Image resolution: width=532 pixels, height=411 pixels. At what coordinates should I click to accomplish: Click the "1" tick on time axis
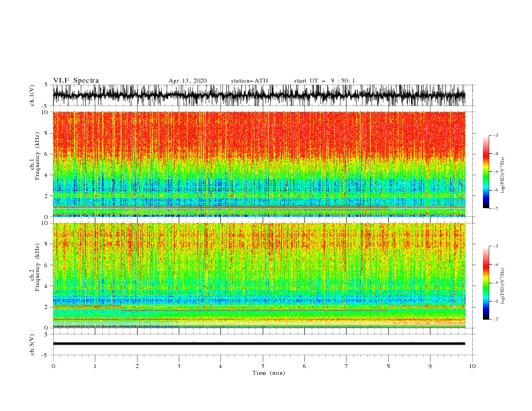point(95,366)
